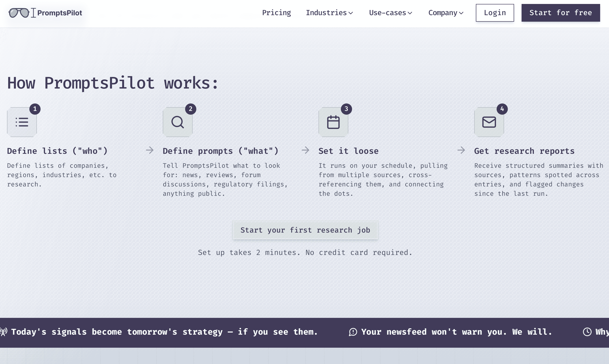The image size is (609, 364).
Task: Click the broadcast icon in the bottom banner
Action: click(4, 332)
